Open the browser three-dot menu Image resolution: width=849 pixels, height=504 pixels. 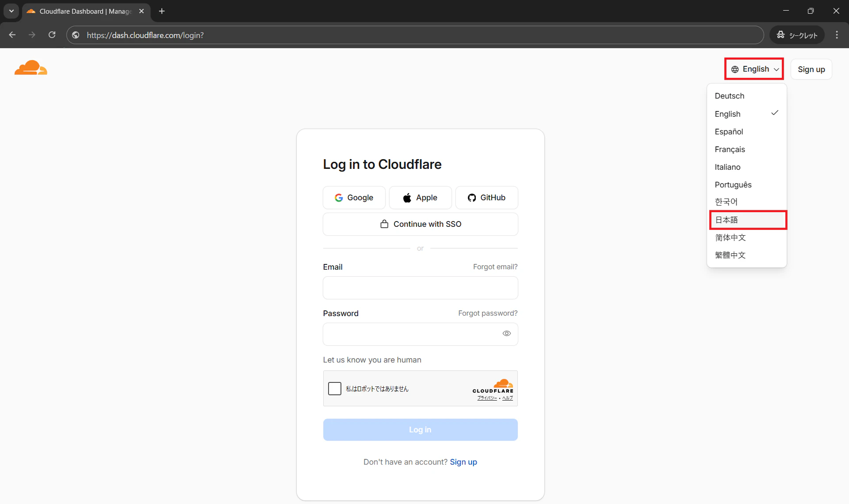click(x=837, y=35)
